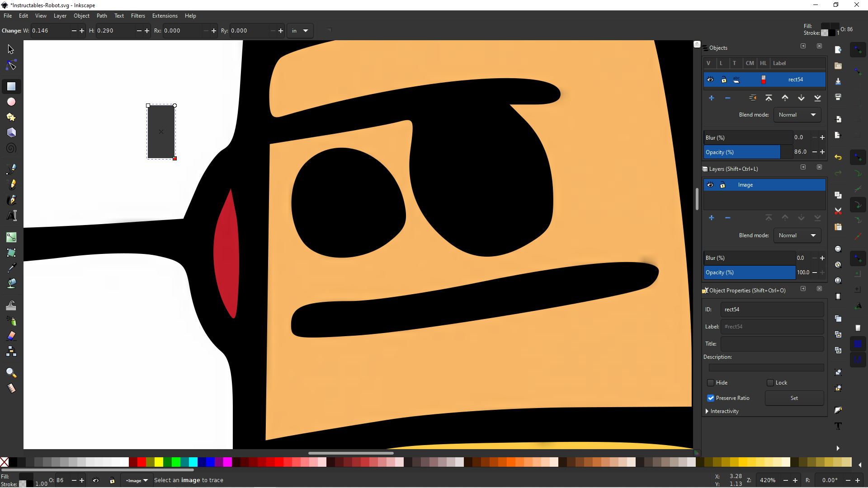
Task: Open the units dropdown showing in
Action: [x=300, y=30]
